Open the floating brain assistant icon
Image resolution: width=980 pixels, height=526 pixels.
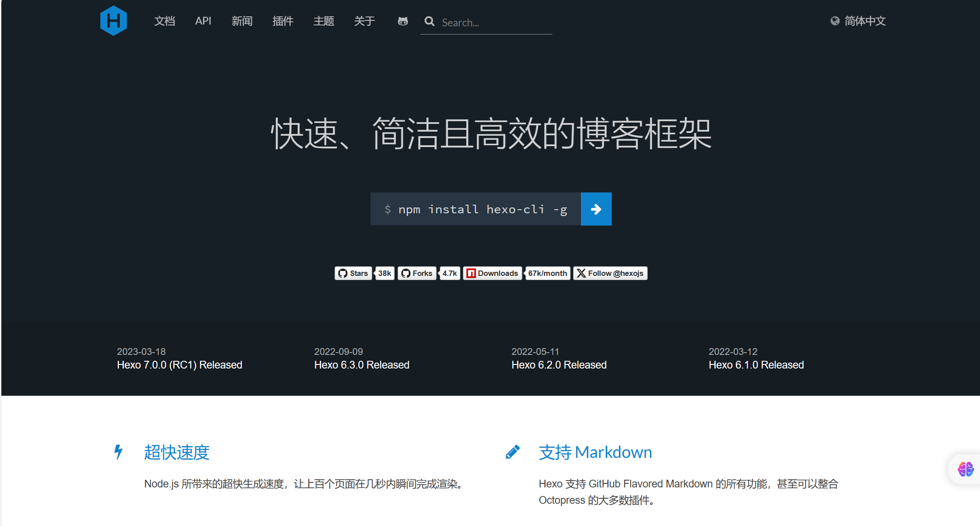pyautogui.click(x=965, y=469)
